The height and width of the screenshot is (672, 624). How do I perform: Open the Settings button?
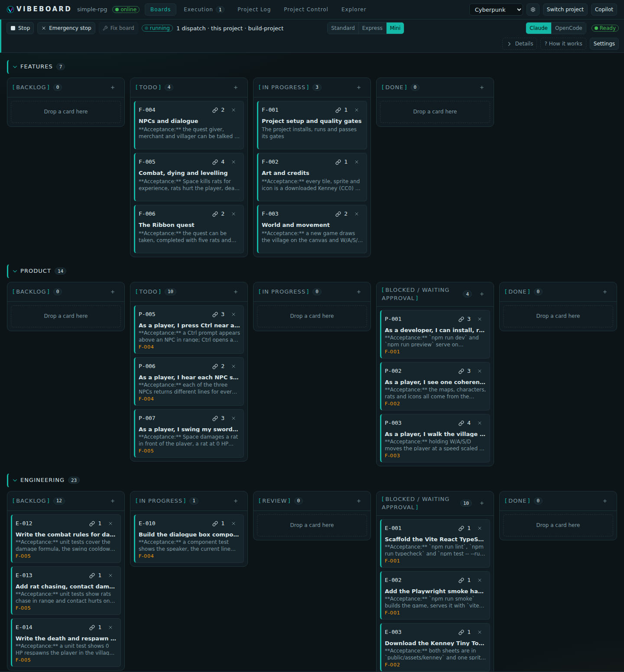point(604,44)
